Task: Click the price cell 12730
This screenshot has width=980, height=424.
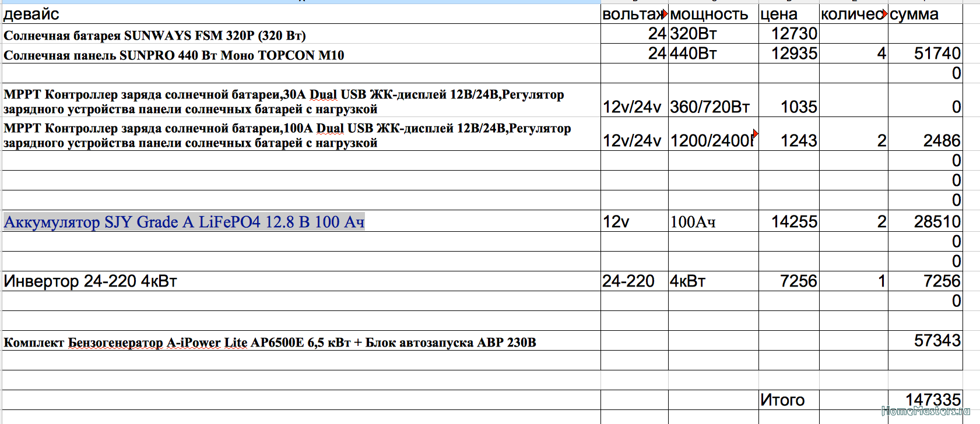Action: pyautogui.click(x=789, y=34)
